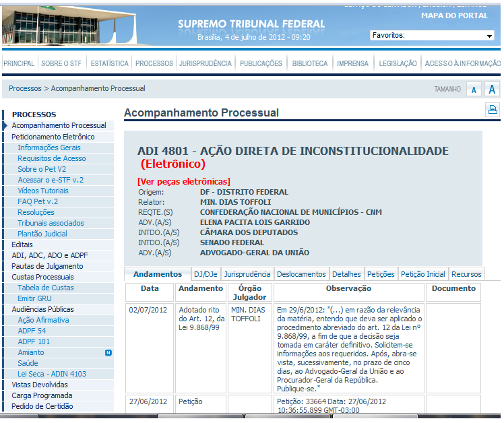
Task: Open ADI, ADC, ADO e ADPF link
Action: pyautogui.click(x=50, y=255)
